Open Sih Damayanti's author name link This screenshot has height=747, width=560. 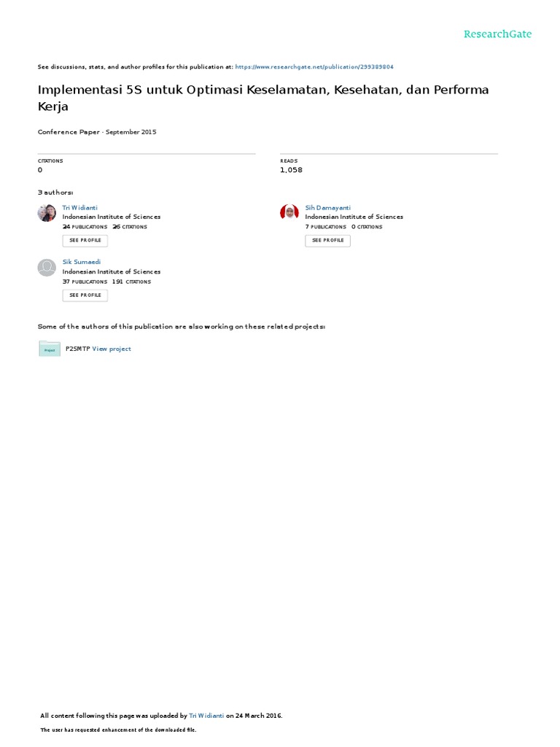(x=327, y=208)
